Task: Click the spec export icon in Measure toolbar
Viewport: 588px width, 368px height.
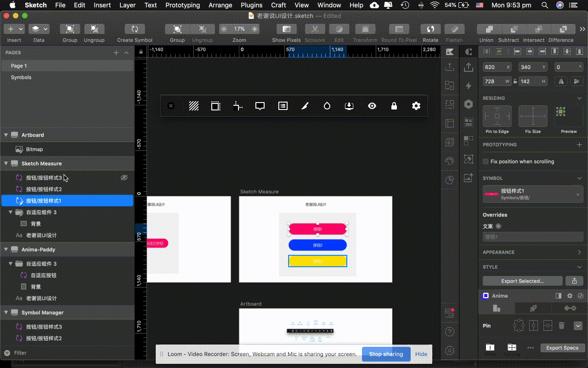Action: 349,106
